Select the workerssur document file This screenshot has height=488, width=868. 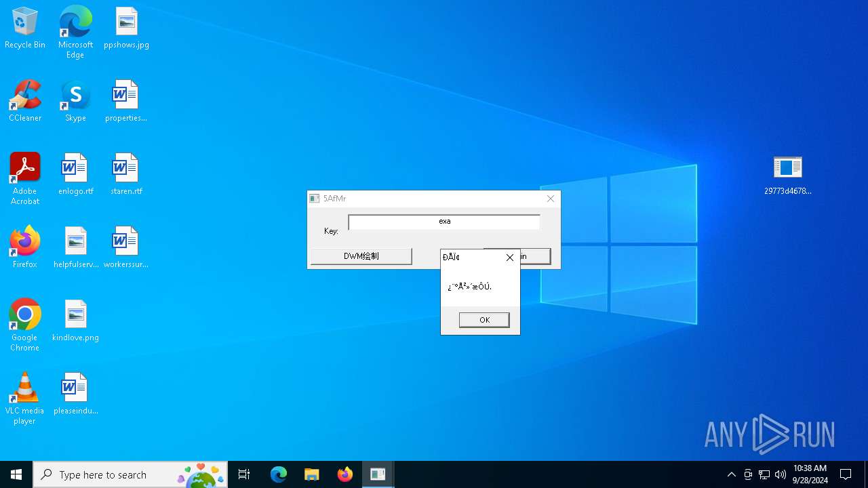[x=126, y=248]
